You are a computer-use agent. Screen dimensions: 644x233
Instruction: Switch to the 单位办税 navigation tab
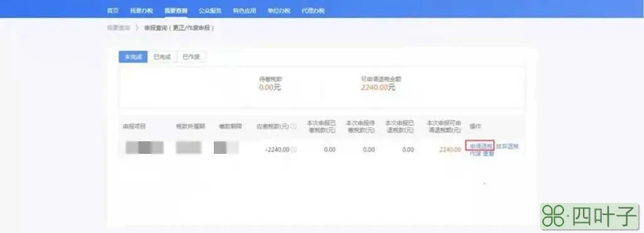coord(279,11)
